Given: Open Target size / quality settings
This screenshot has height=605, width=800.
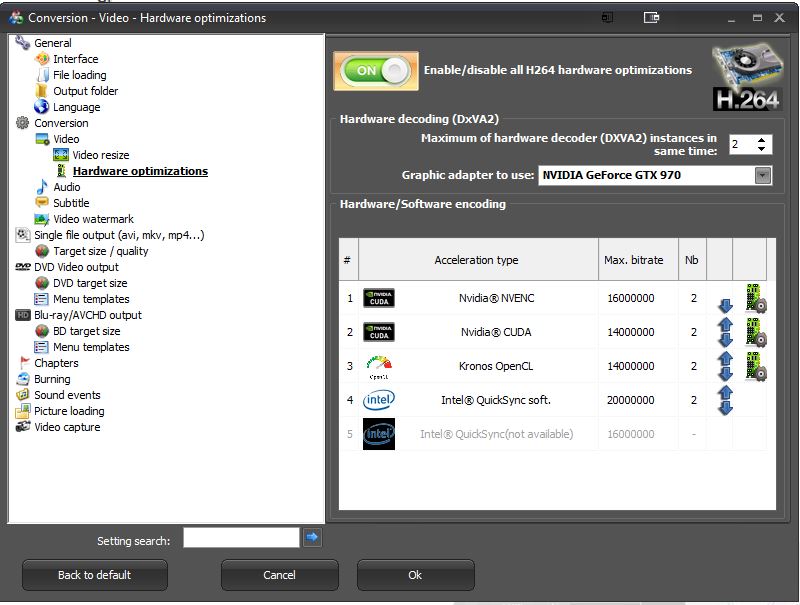Looking at the screenshot, I should pos(101,251).
